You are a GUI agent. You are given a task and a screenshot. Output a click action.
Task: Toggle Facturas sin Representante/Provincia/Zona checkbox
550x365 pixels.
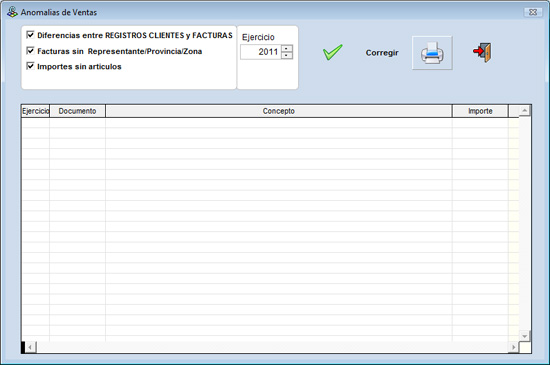click(x=31, y=51)
